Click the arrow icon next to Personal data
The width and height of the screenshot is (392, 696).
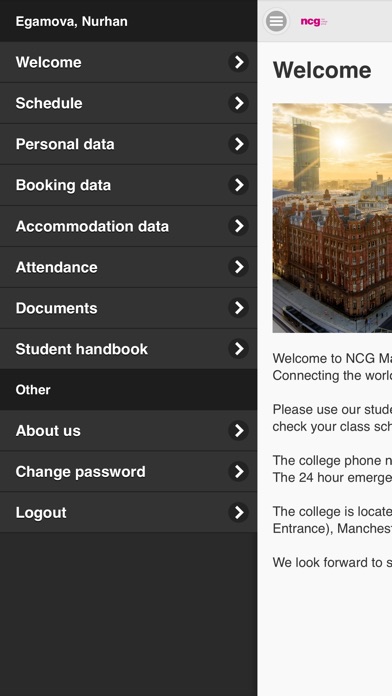(x=238, y=144)
